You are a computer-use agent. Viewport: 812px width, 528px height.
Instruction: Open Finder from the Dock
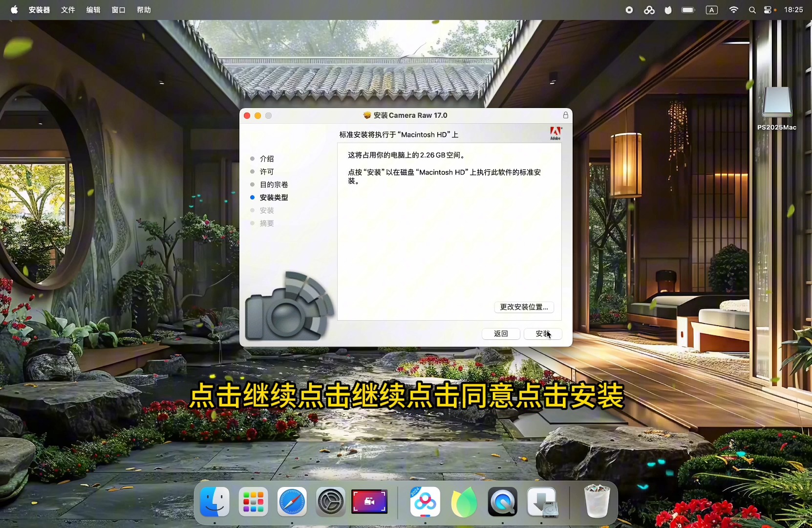(214, 502)
